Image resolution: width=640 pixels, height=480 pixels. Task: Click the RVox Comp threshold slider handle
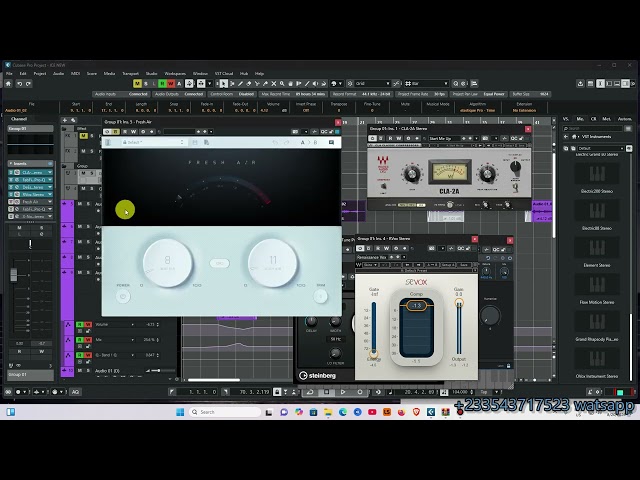click(417, 305)
